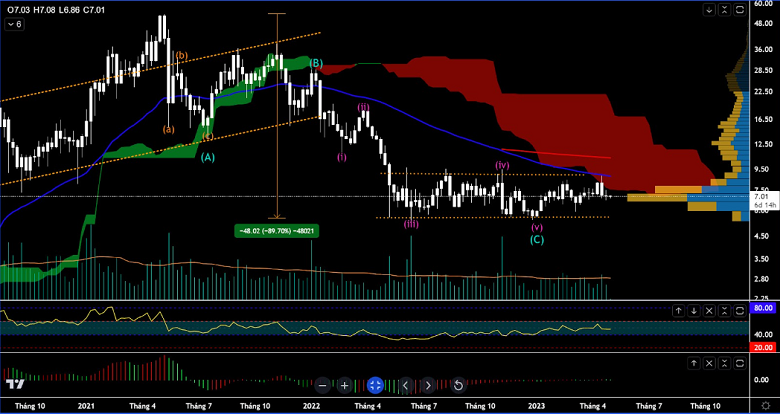Screen dimensions: 780x414
Task: Click the current price label 7.01
Action: 762,197
